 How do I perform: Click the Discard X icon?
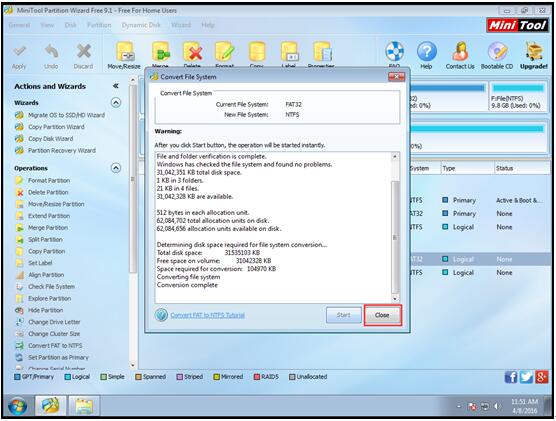(x=84, y=52)
